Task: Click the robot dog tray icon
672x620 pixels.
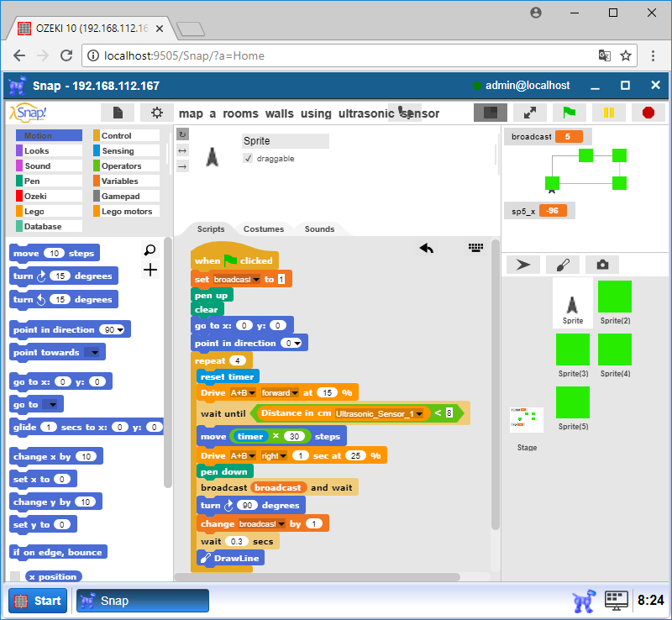Action: tap(584, 601)
